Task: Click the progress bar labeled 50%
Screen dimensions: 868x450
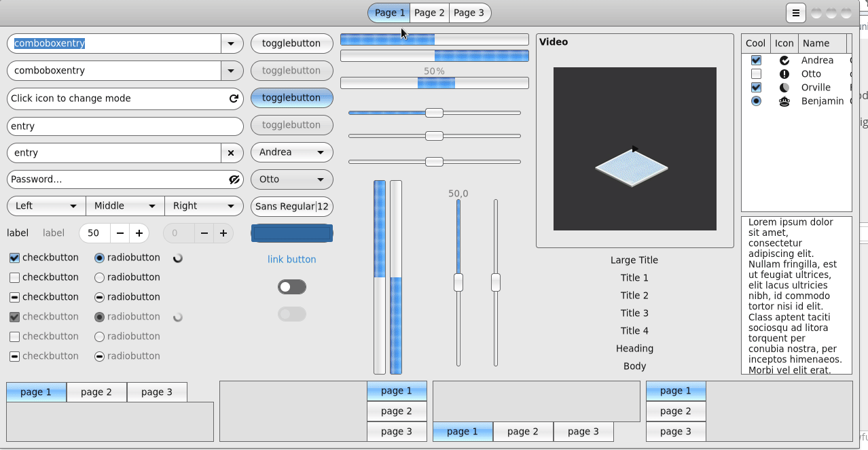Action: click(435, 83)
